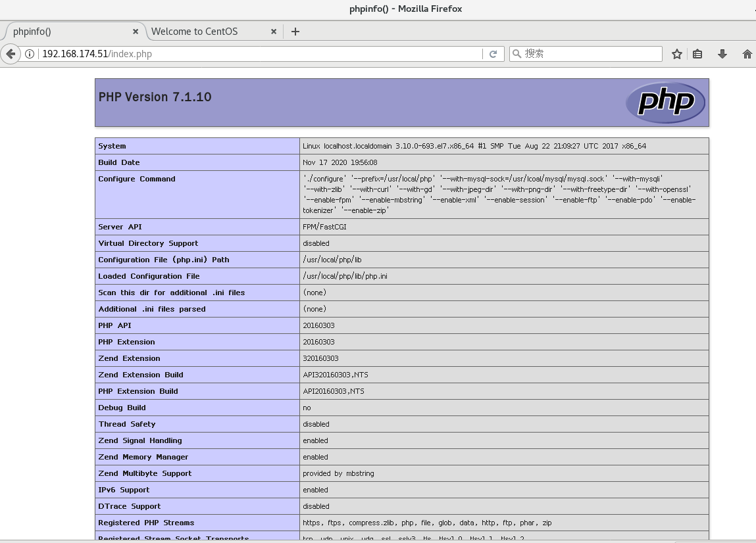The image size is (756, 543).
Task: Select the registered streams list value
Action: pos(427,522)
